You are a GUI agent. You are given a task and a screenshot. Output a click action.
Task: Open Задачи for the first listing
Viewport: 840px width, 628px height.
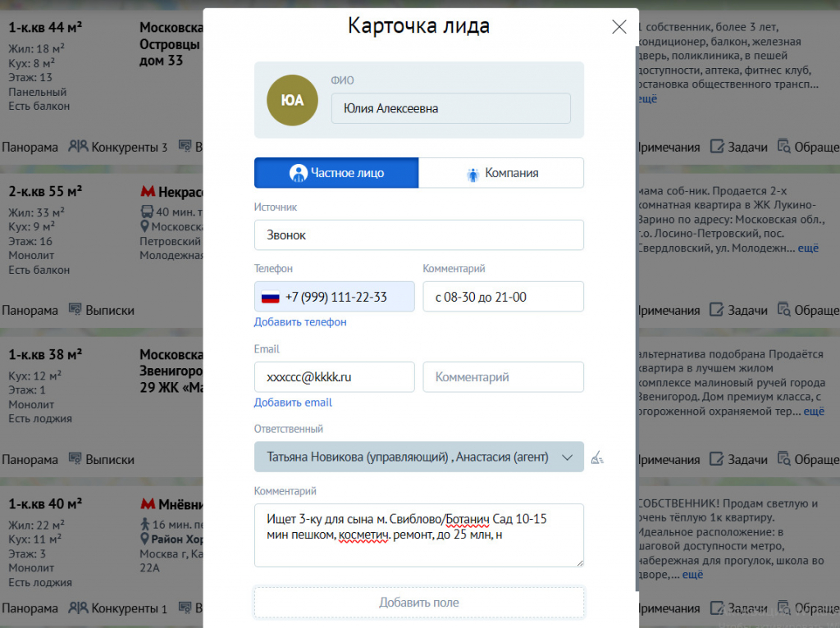click(738, 147)
